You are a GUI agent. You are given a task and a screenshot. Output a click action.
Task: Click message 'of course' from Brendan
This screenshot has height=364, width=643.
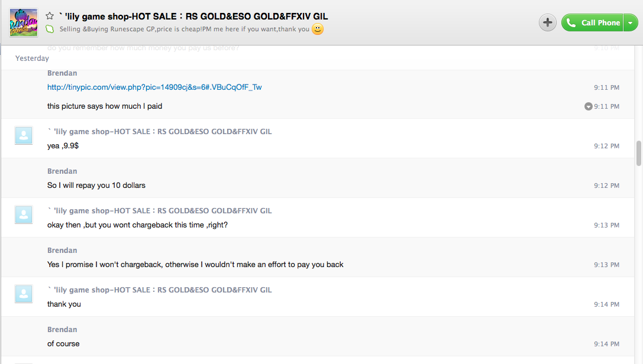coord(63,344)
